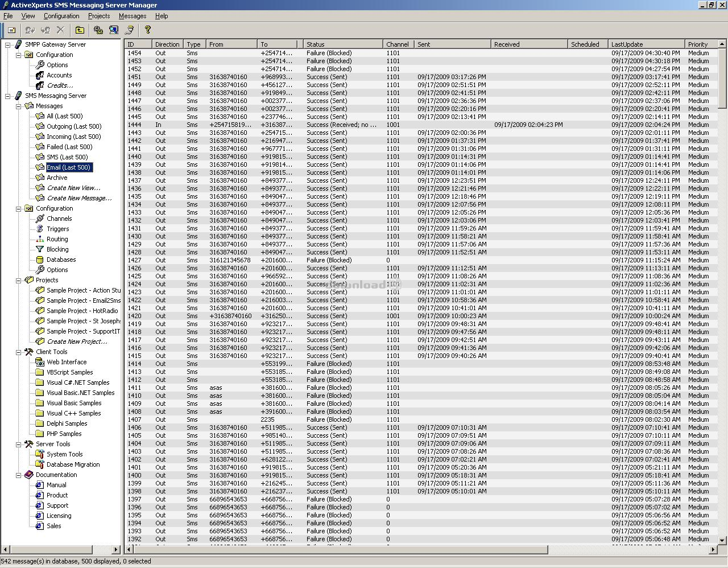The height and width of the screenshot is (568, 728).
Task: Click the Databases cylinder icon in tree
Action: (x=40, y=260)
